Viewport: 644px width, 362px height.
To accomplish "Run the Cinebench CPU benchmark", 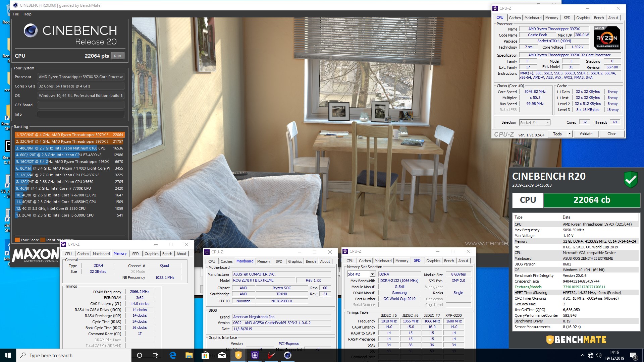I will coord(117,56).
